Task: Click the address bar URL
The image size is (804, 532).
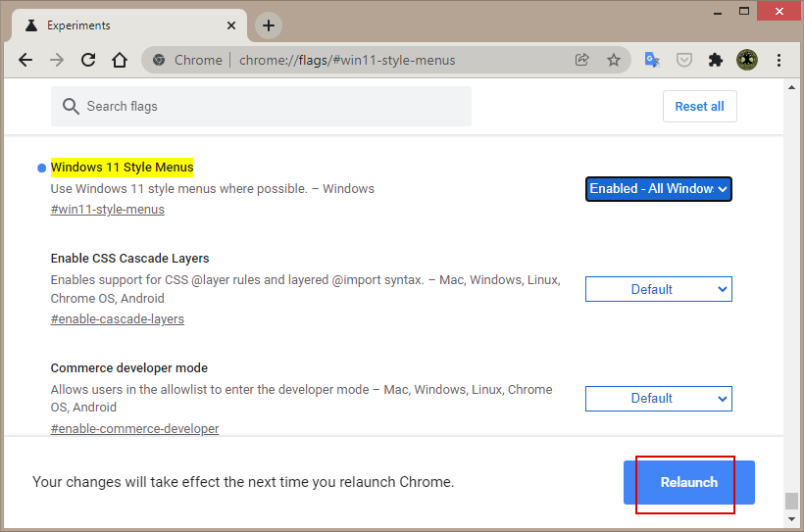Action: pos(347,60)
